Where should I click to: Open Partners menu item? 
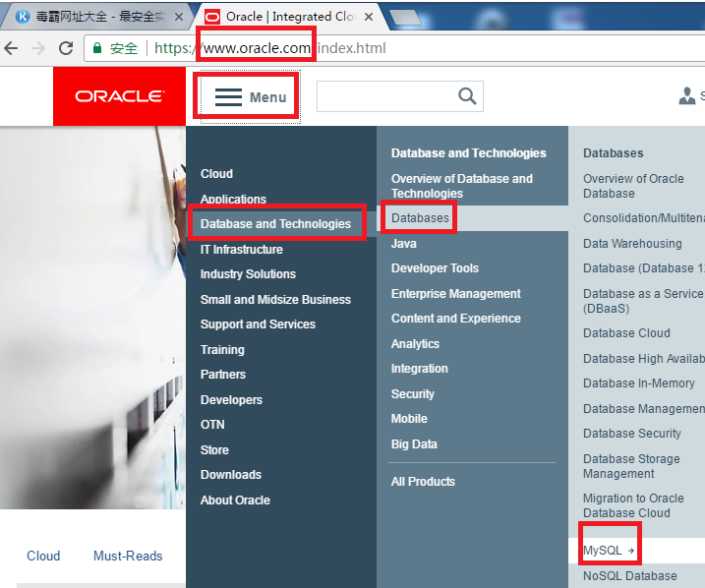coord(223,374)
